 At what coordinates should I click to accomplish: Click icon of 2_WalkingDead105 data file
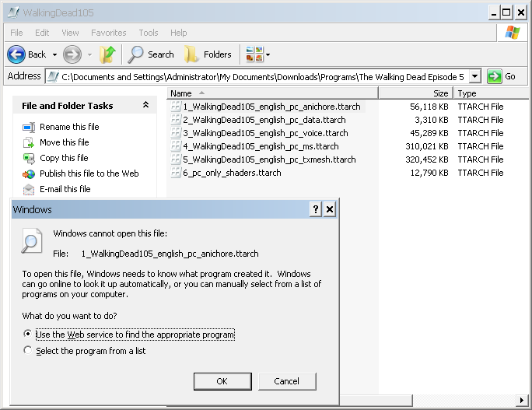tap(176, 120)
